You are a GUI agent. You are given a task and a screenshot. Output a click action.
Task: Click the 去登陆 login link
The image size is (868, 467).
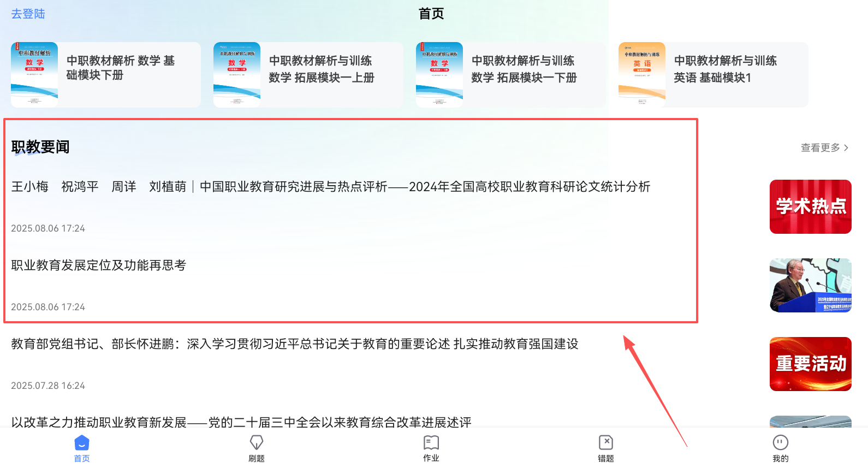click(28, 14)
